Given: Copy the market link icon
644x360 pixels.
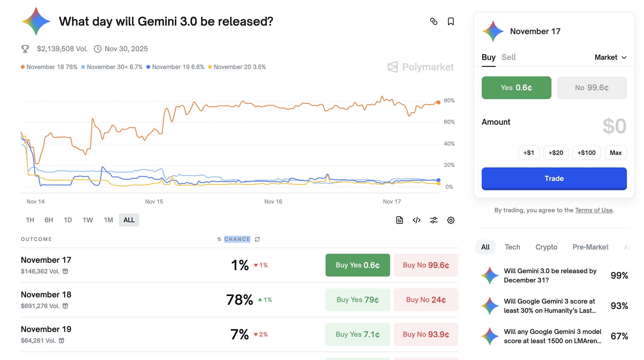Looking at the screenshot, I should (434, 22).
